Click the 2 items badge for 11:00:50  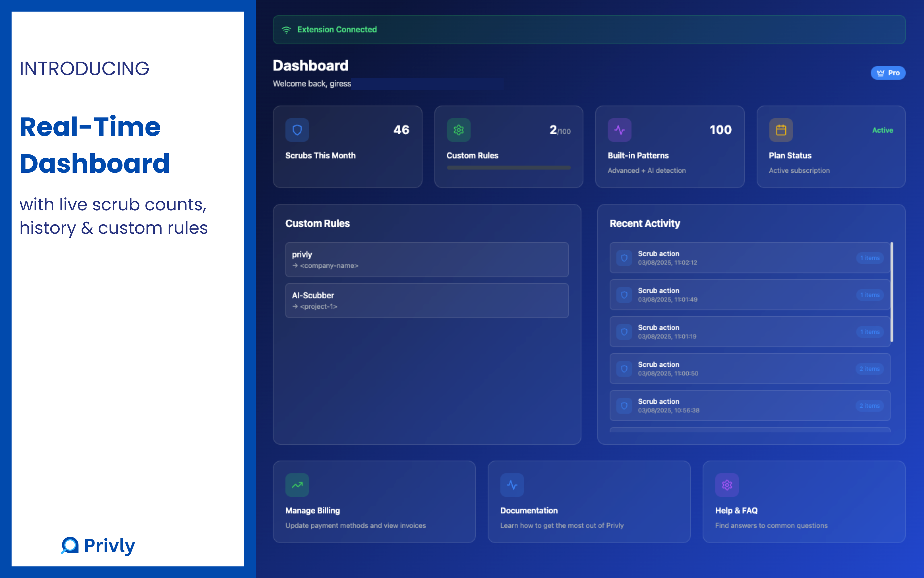869,369
